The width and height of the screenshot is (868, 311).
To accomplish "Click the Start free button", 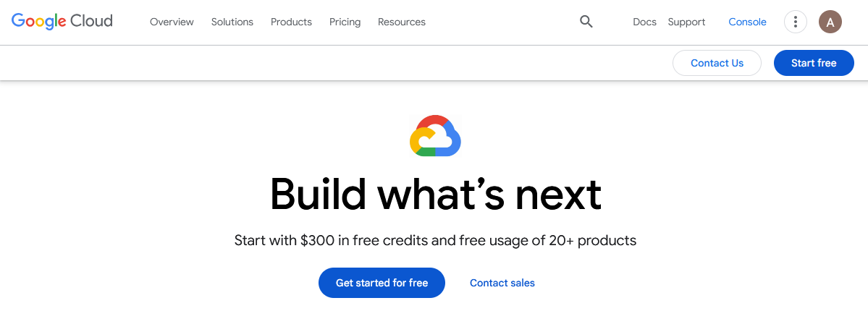I will [x=814, y=63].
